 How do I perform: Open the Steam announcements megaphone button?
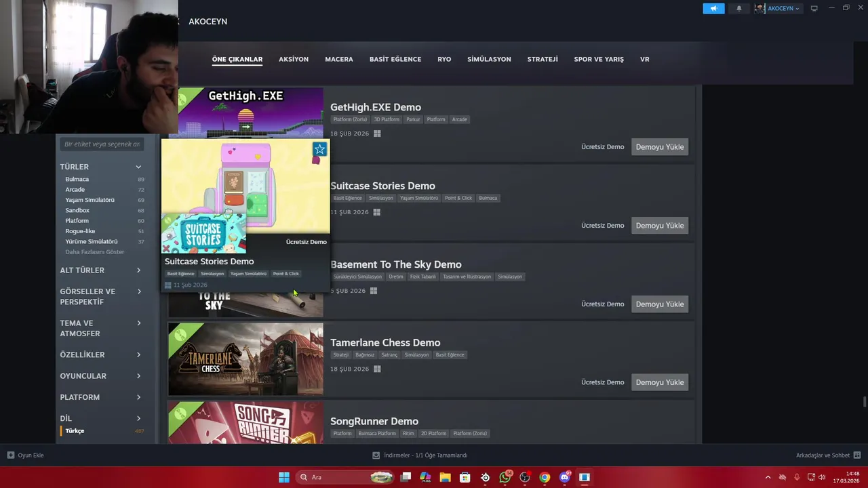click(713, 9)
